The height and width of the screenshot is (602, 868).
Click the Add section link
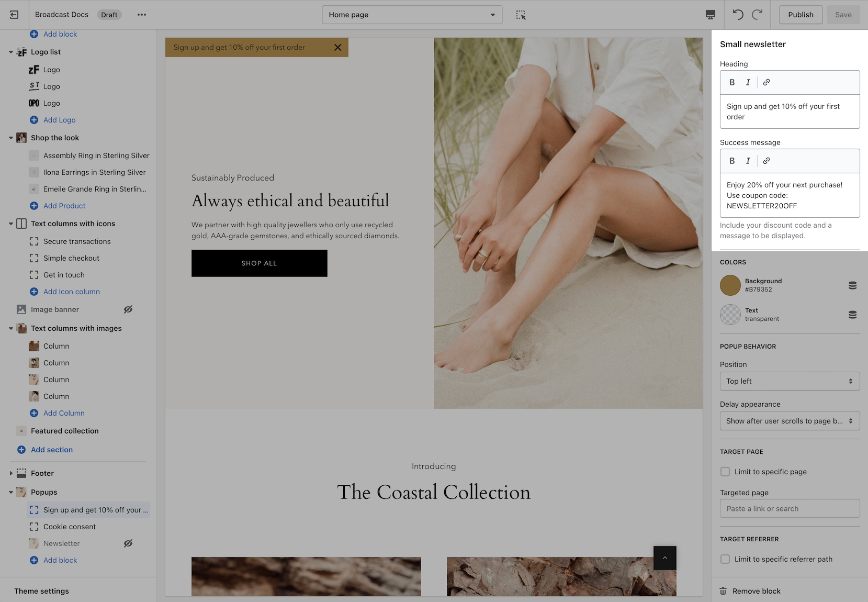click(x=51, y=450)
